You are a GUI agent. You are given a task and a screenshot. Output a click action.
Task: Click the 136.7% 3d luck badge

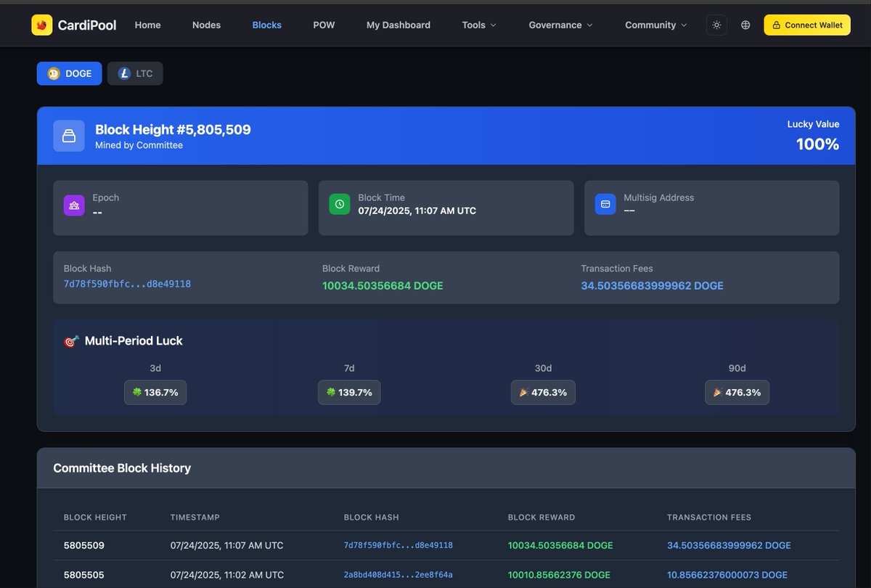[155, 392]
